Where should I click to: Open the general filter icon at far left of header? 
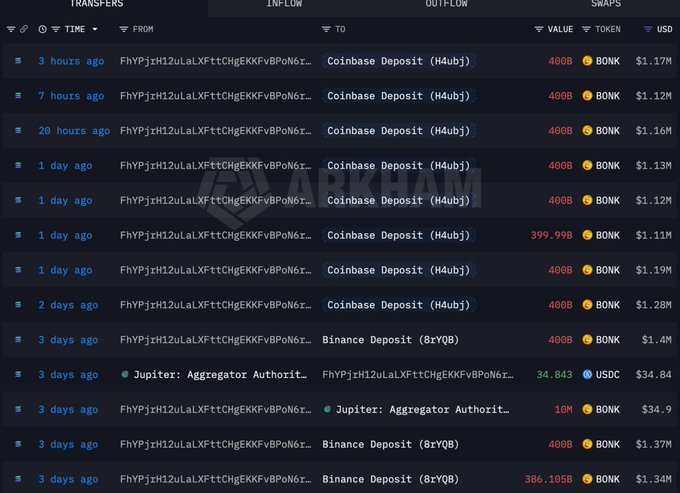coord(11,29)
